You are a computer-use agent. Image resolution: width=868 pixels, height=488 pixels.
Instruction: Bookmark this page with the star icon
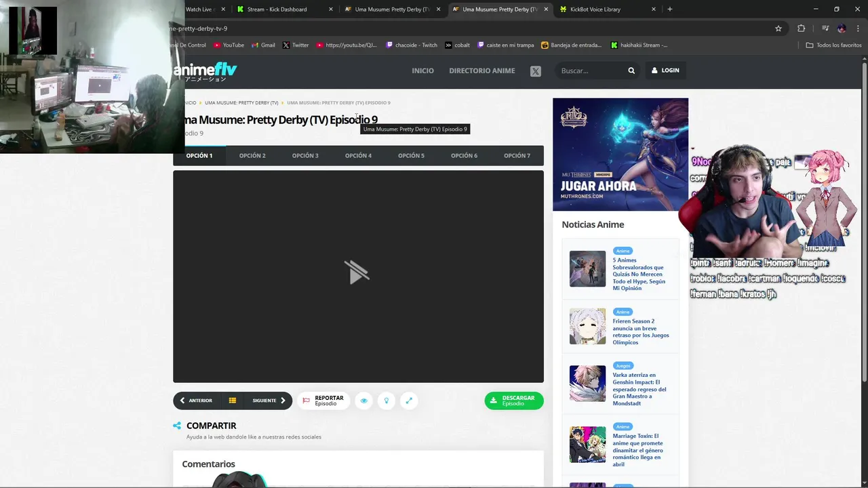778,28
